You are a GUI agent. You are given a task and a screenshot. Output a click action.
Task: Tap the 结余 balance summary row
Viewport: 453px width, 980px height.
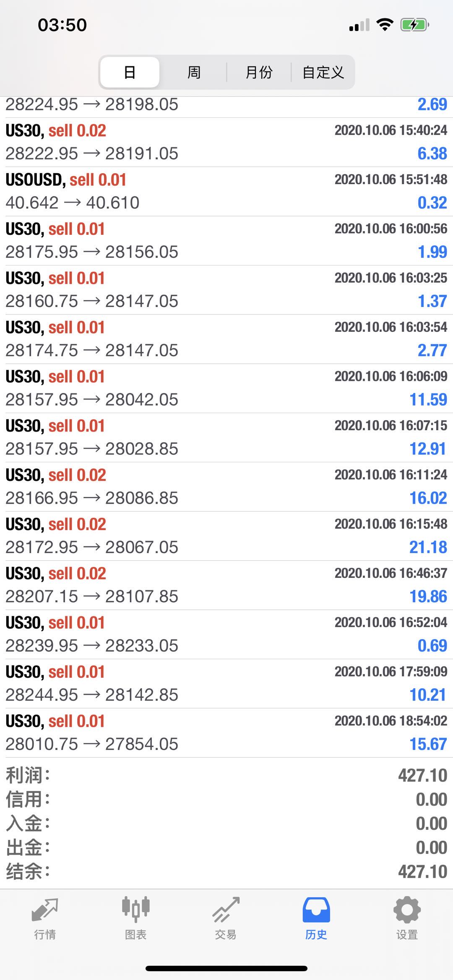[226, 872]
